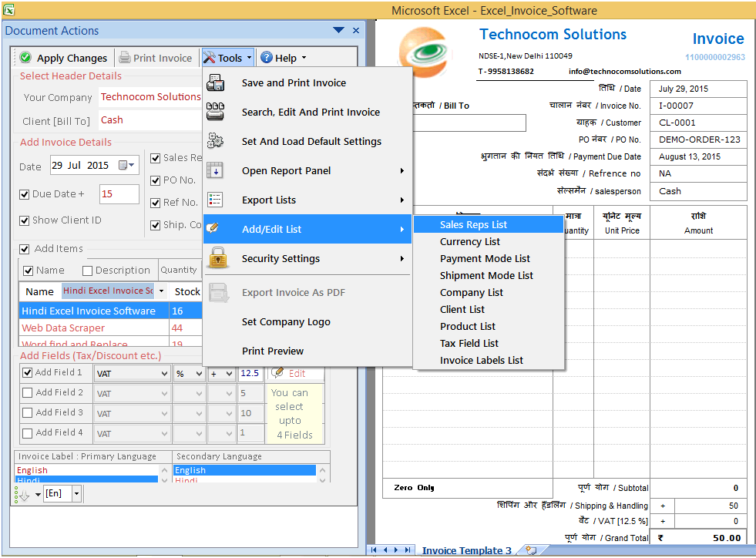Image resolution: width=756 pixels, height=558 pixels.
Task: Open the Add Field 1 plus sign dropdown
Action: click(229, 374)
